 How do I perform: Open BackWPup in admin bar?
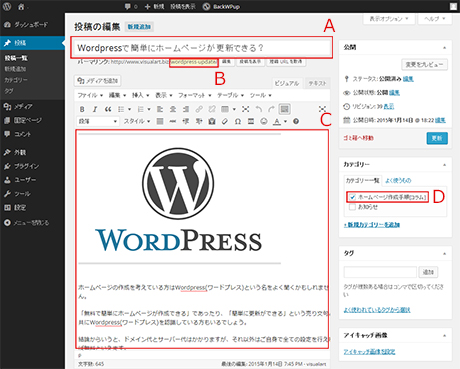point(221,6)
